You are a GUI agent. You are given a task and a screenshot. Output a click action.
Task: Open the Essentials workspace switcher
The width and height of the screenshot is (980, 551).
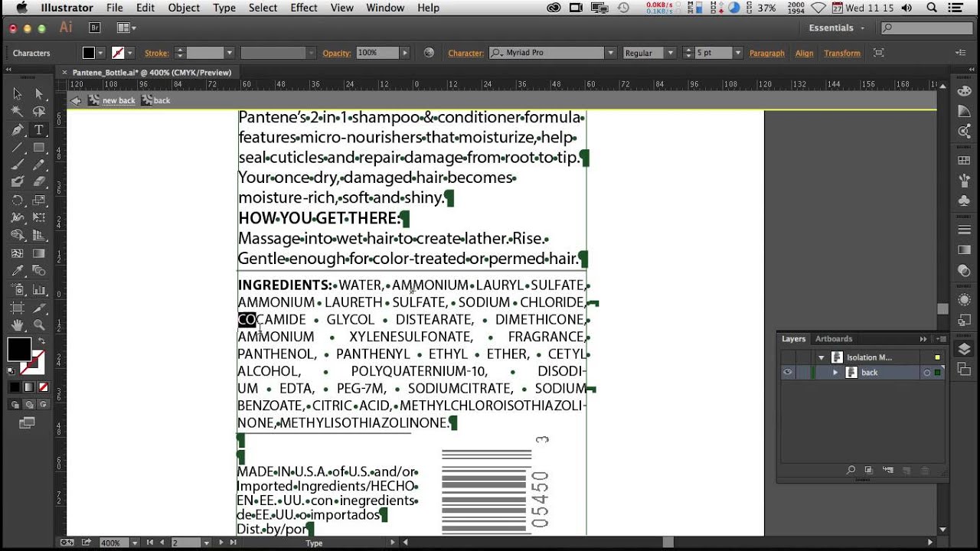[x=836, y=28]
